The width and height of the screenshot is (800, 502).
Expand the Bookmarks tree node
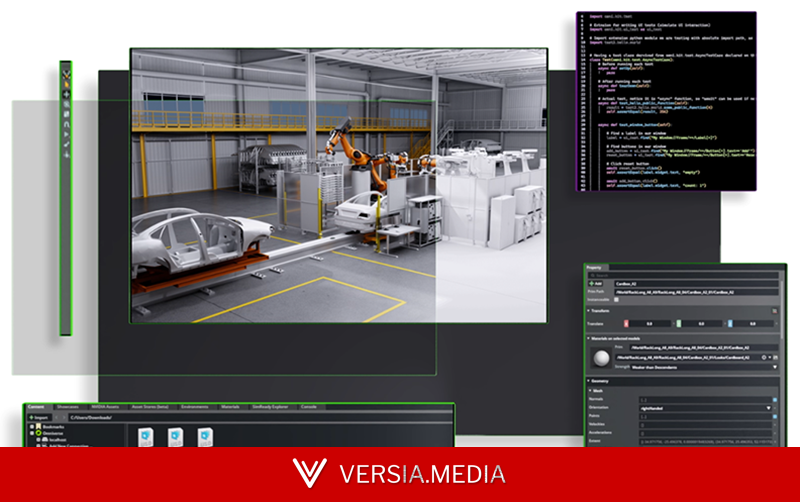[x=32, y=426]
